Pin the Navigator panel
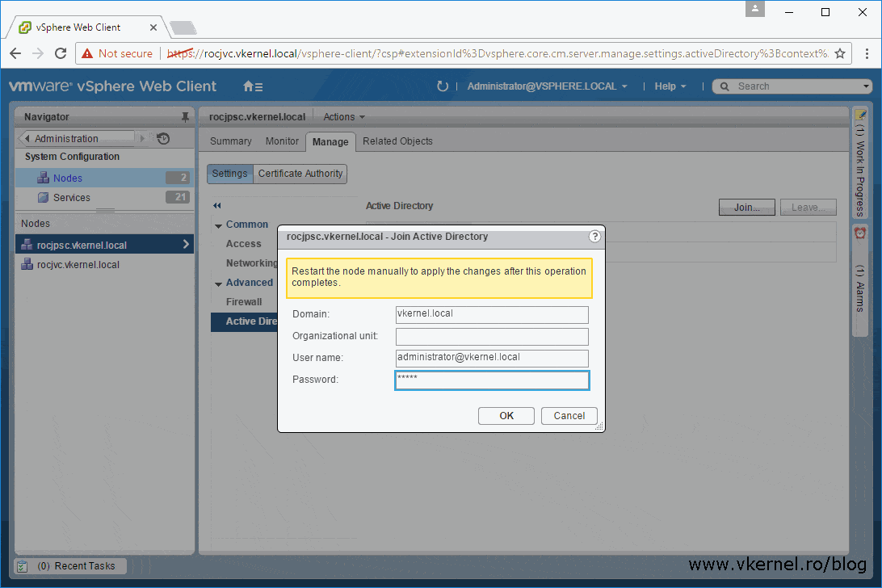 point(185,116)
